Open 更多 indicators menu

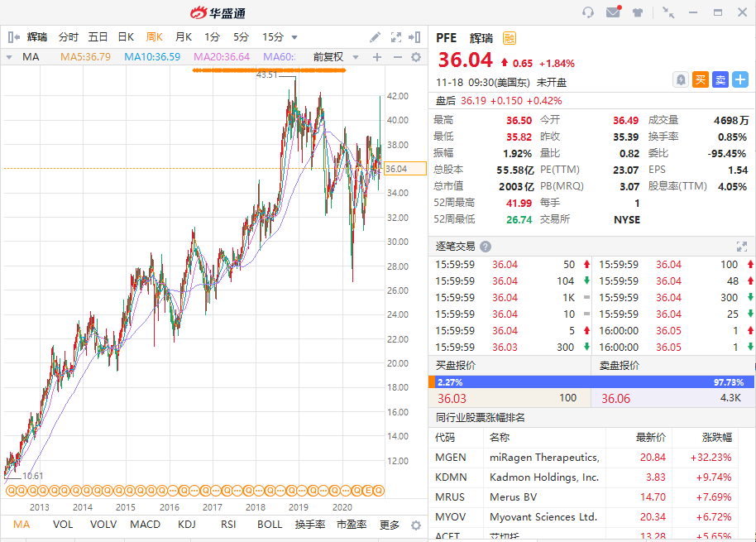390,525
